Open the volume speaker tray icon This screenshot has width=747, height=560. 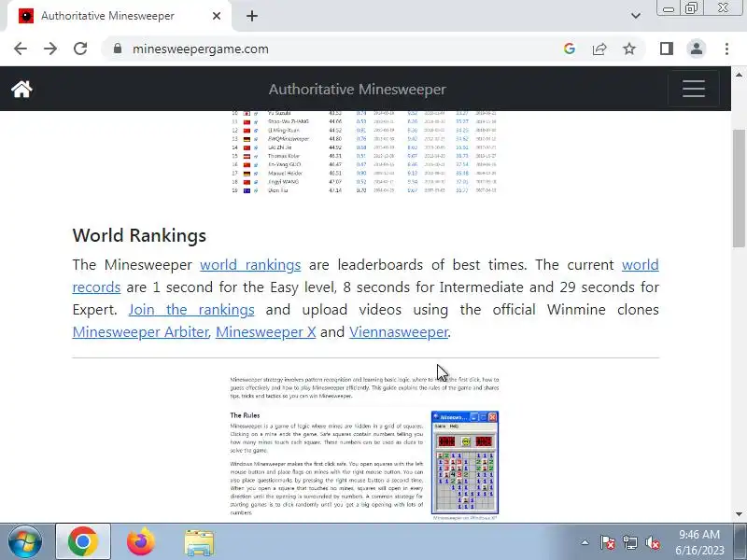click(652, 542)
